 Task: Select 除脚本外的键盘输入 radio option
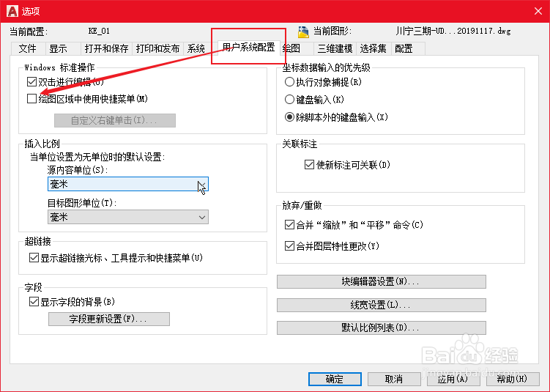click(x=289, y=117)
